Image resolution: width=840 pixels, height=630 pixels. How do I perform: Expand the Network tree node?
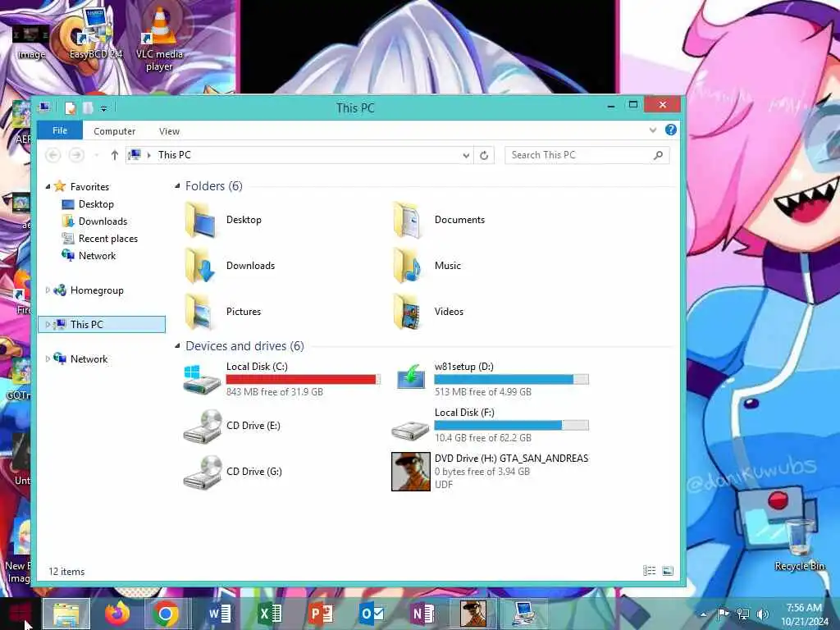click(x=48, y=359)
